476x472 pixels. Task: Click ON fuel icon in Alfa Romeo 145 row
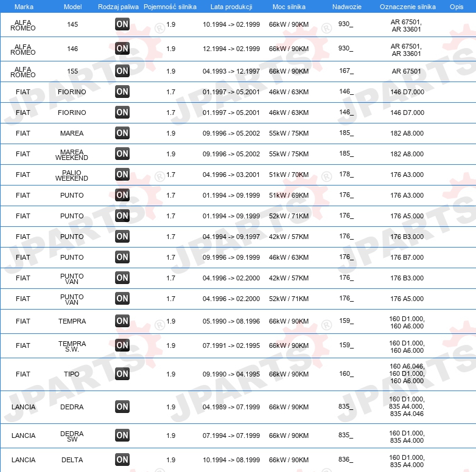point(122,24)
